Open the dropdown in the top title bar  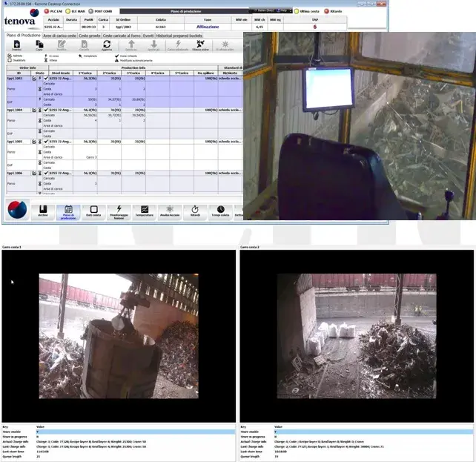click(291, 10)
